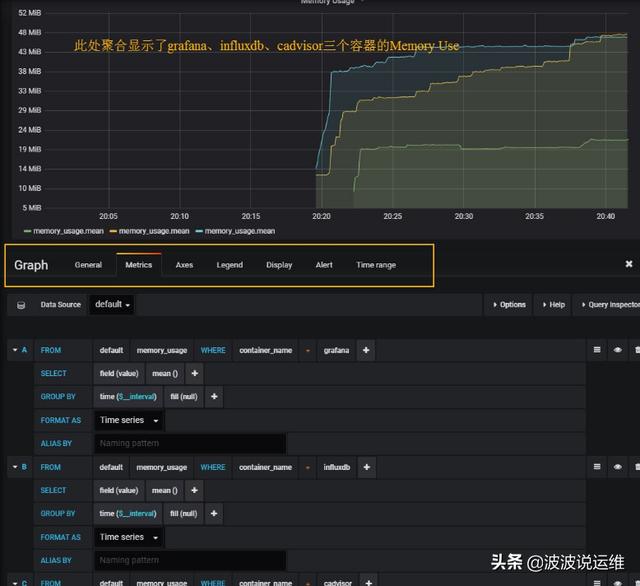This screenshot has height=586, width=640.
Task: Click query A fill (null) segment
Action: pos(184,397)
